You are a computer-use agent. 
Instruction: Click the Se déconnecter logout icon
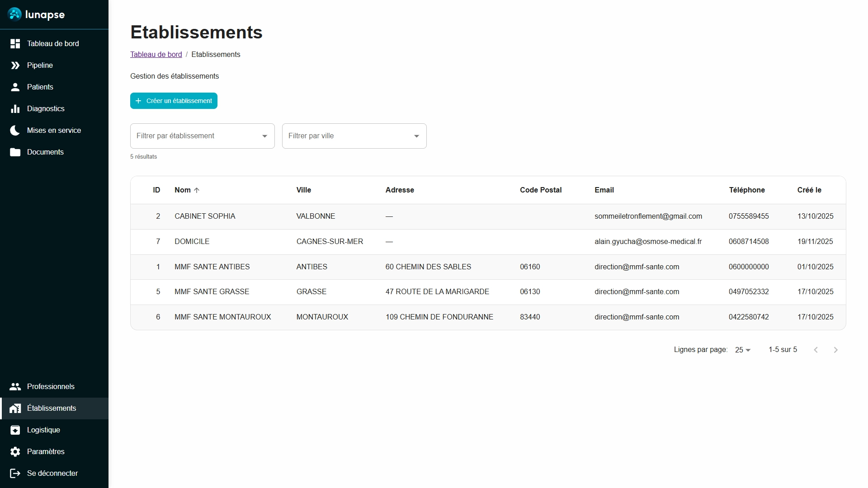(15, 474)
